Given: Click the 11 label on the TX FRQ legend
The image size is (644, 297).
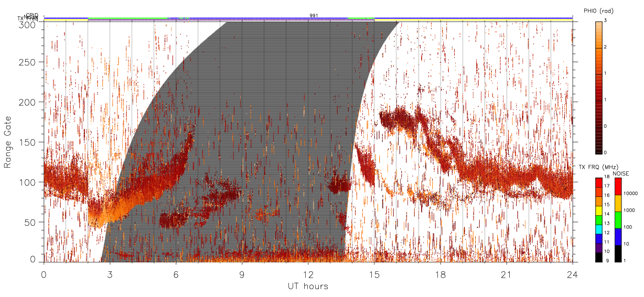Looking at the screenshot, I should click(x=606, y=243).
